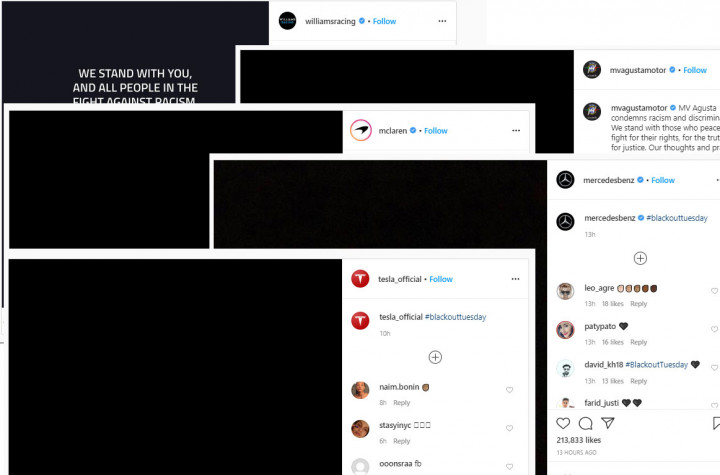Image resolution: width=720 pixels, height=475 pixels.
Task: Like stasyinyc's comment with small heart
Action: click(x=509, y=428)
